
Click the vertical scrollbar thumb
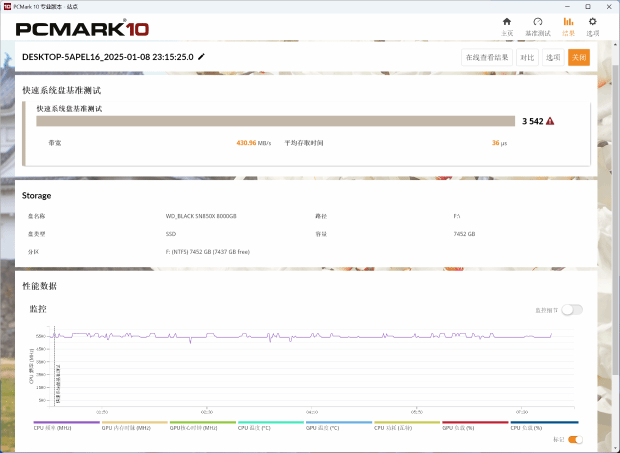(x=615, y=221)
